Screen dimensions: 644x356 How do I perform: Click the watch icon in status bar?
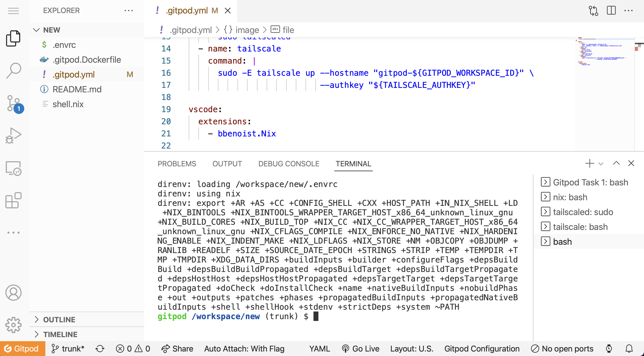click(x=609, y=349)
